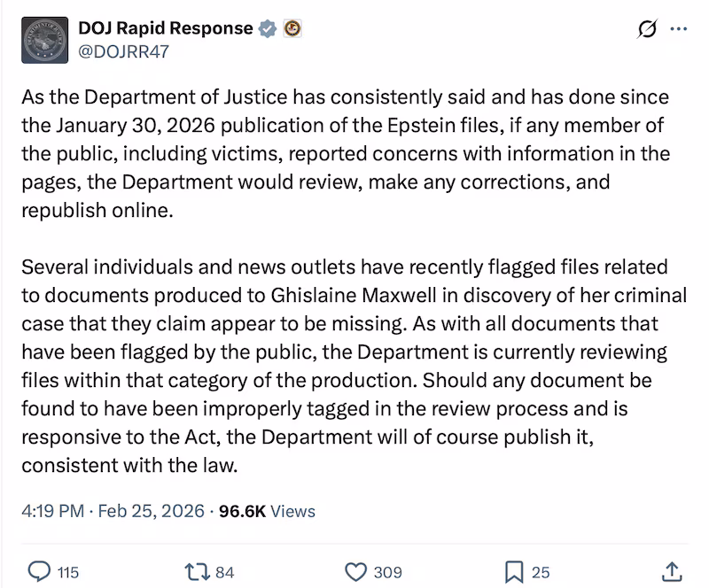
Task: Click the share upload icon
Action: [672, 572]
